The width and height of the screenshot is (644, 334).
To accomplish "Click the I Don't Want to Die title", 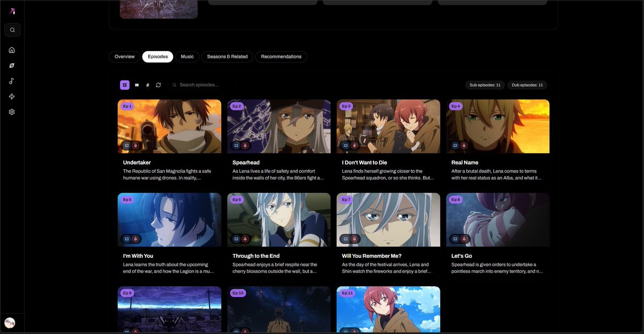I will coord(364,162).
